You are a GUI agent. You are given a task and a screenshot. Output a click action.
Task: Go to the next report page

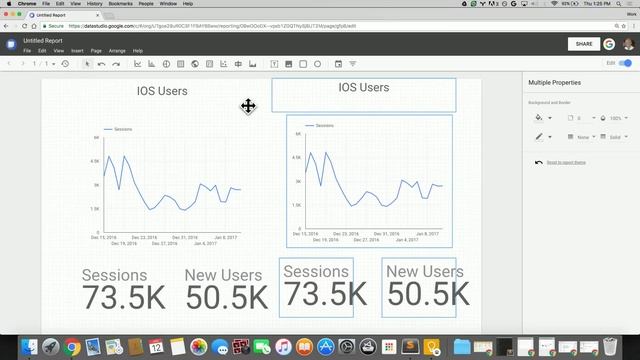coord(23,64)
